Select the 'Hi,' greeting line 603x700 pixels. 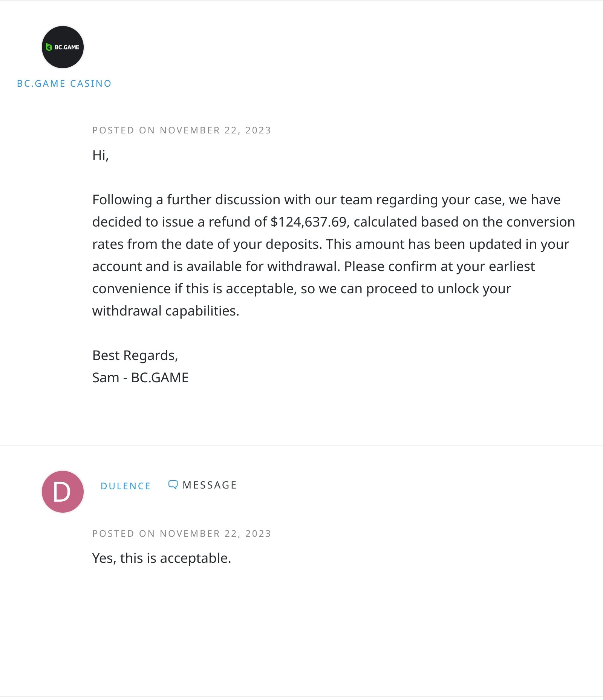[101, 155]
